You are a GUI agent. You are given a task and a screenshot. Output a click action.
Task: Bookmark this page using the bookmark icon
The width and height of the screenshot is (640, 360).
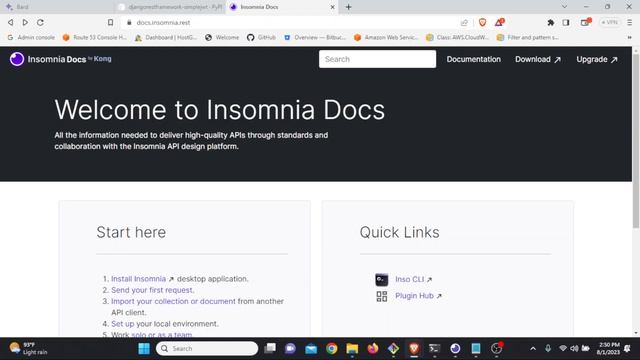[x=110, y=22]
